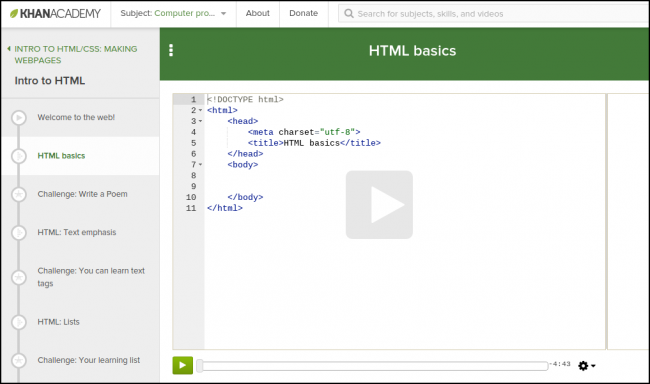Click the large play overlay on the editor
650x384 pixels.
coord(379,204)
